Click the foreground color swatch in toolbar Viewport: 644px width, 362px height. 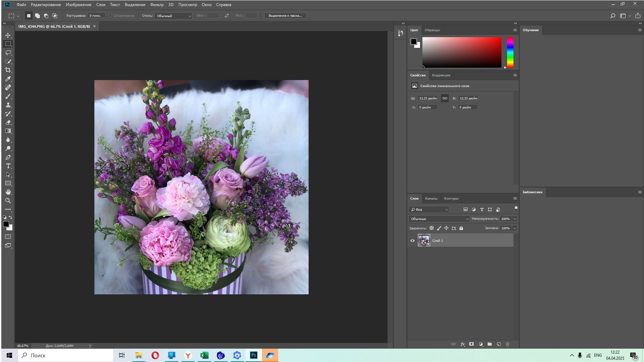(x=6, y=224)
